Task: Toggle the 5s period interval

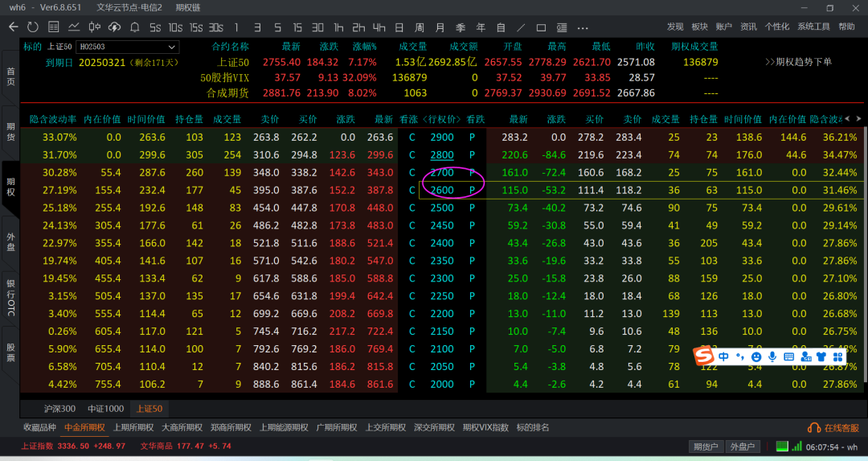Action: [x=155, y=27]
